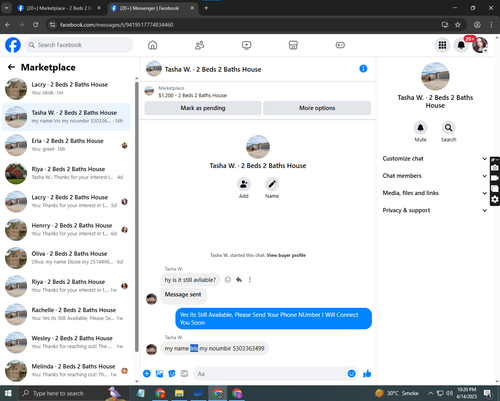Toggle the conversation information blue icon
The height and width of the screenshot is (401, 500).
363,69
